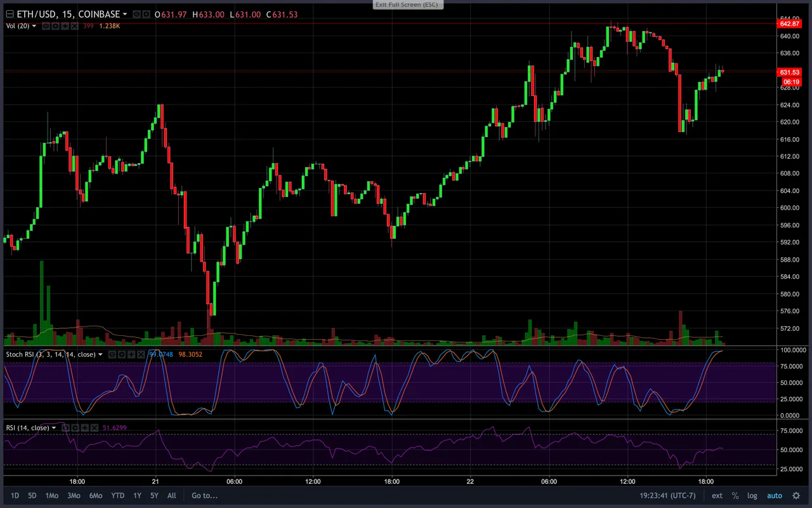Image resolution: width=812 pixels, height=508 pixels.
Task: Click the Stoch RSI (3, 3, 14, 14, close) label
Action: coord(51,354)
